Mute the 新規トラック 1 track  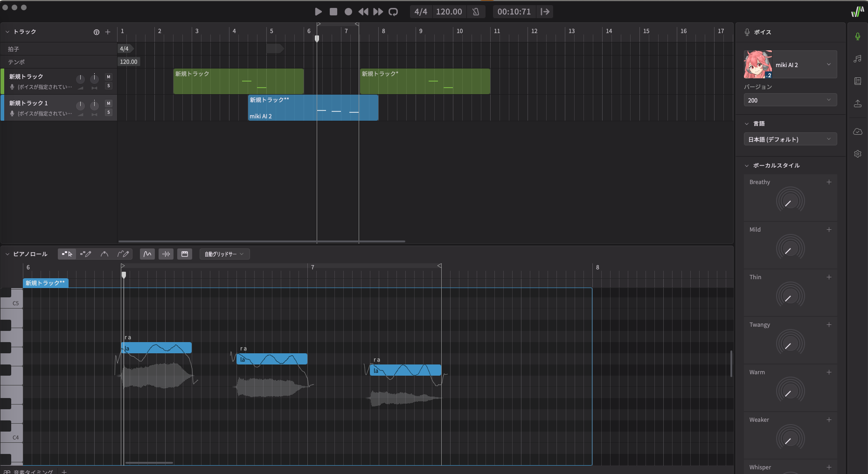point(109,103)
